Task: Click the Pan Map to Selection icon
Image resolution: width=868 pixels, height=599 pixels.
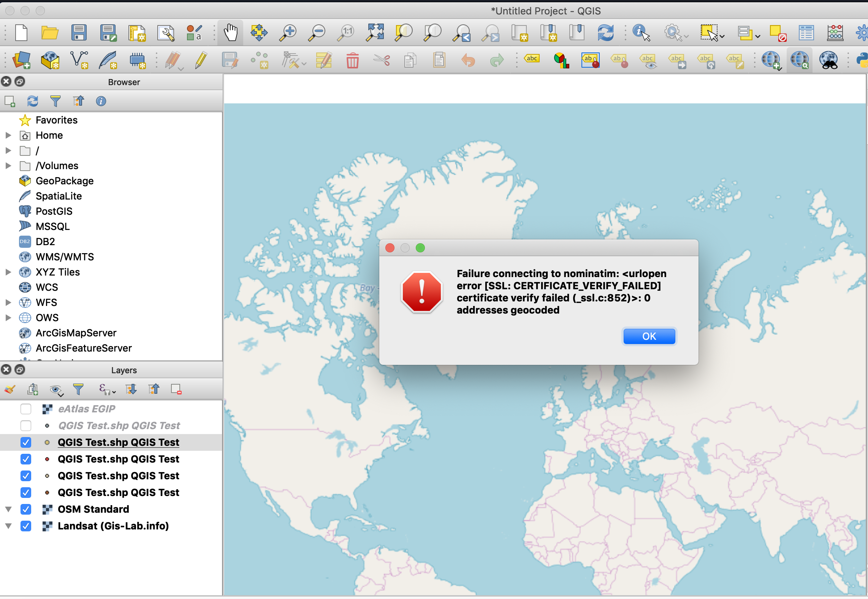Action: pos(259,33)
